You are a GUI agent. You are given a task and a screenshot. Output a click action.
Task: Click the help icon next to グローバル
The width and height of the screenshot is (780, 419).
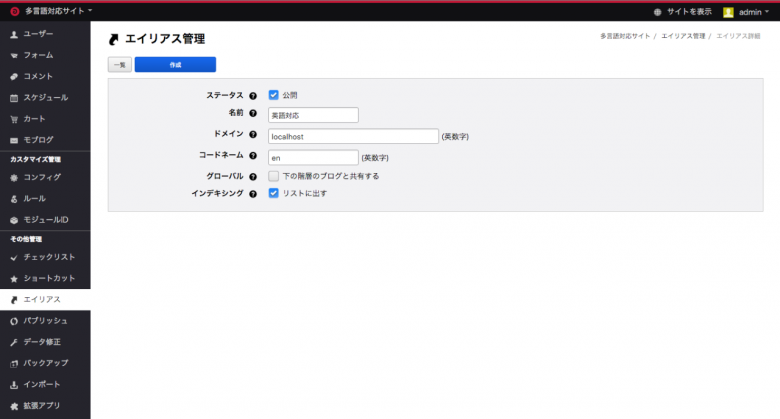(253, 176)
